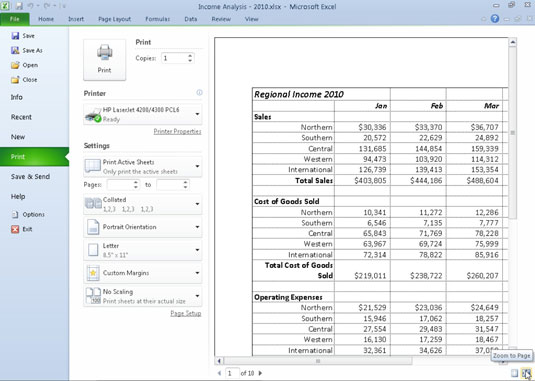Switch to the Data ribbon tab
The width and height of the screenshot is (535, 381).
point(190,19)
